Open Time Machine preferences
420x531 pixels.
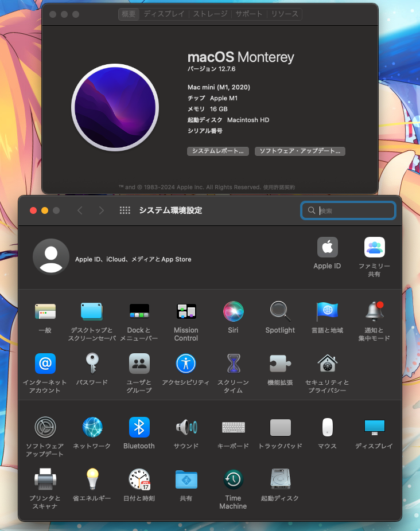click(233, 479)
